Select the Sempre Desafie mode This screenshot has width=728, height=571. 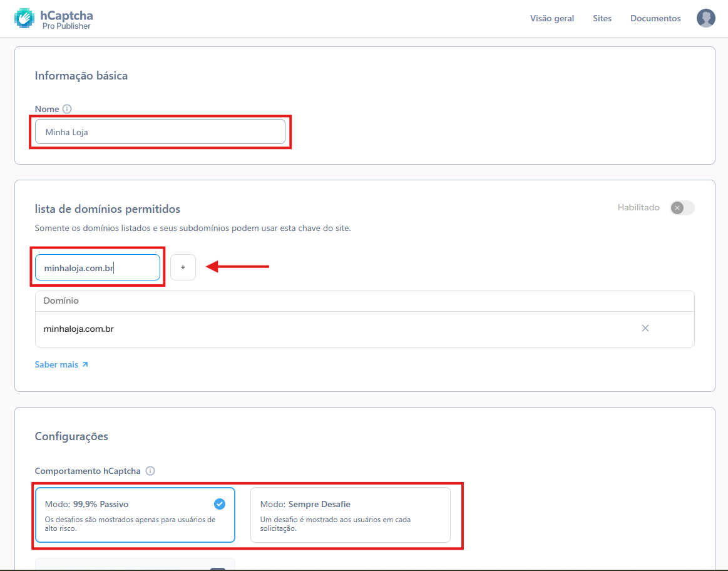(x=351, y=515)
